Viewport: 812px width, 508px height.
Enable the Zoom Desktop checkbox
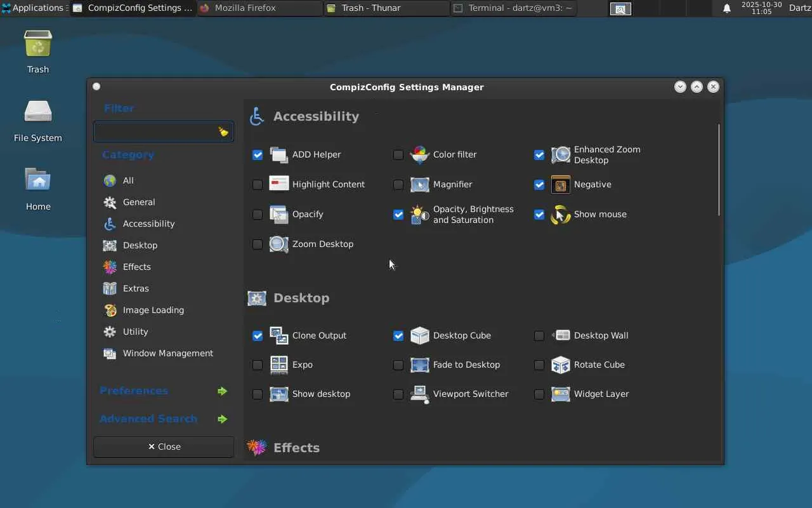coord(258,244)
